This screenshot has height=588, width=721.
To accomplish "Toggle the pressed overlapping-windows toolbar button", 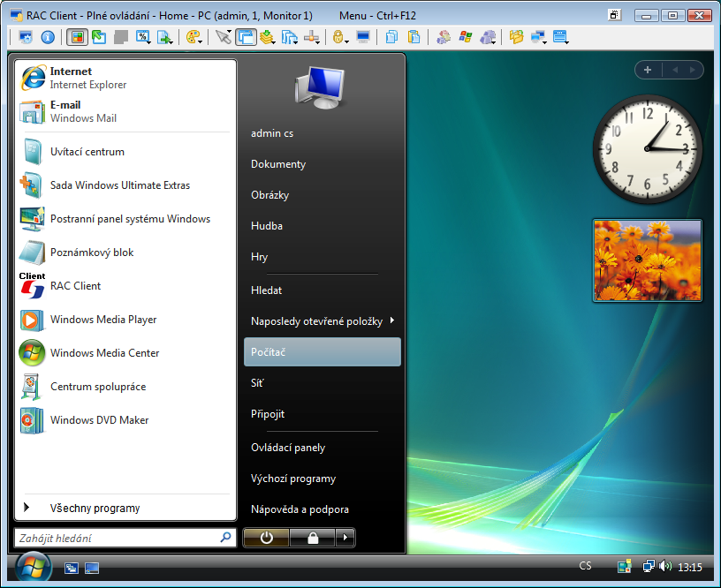I will click(x=246, y=37).
